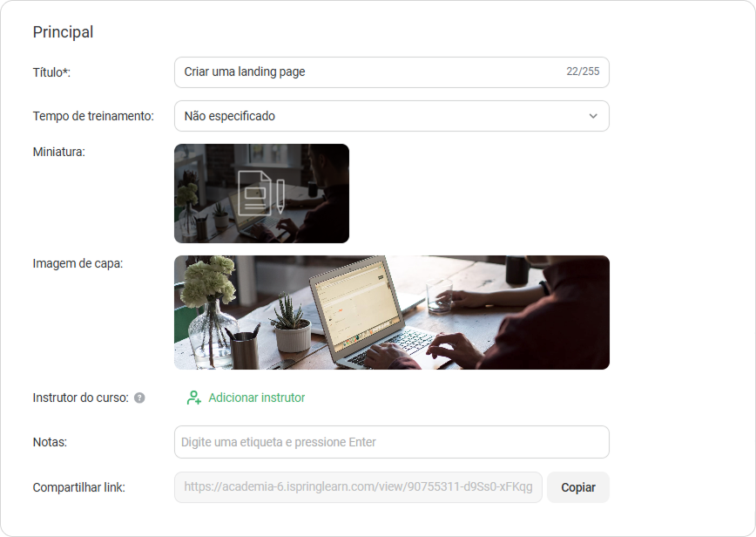Screen dimensions: 756x537
Task: Click the Copiar button
Action: (x=578, y=487)
